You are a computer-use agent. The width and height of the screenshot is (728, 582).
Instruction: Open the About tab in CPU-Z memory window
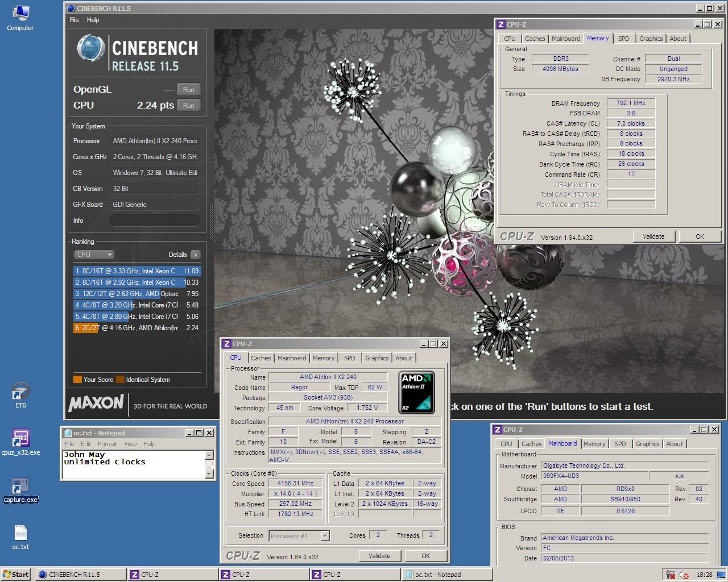tap(677, 39)
